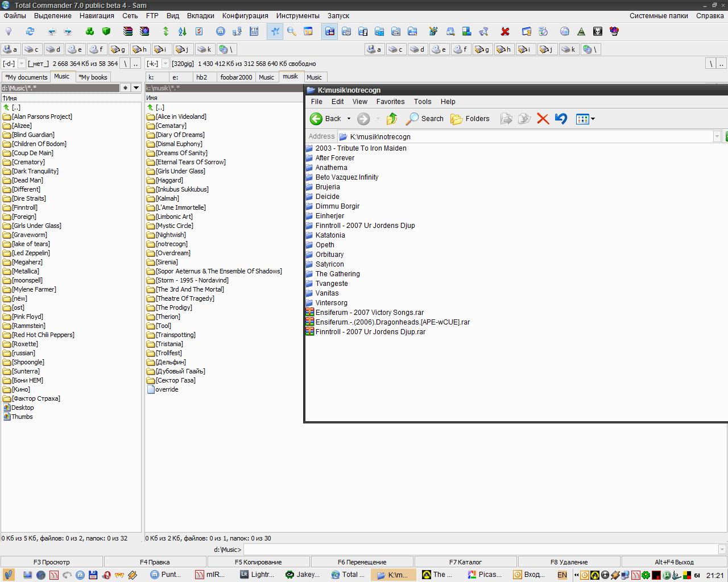This screenshot has height=582, width=728.
Task: Click network drive backslash button in right bar
Action: pos(590,49)
